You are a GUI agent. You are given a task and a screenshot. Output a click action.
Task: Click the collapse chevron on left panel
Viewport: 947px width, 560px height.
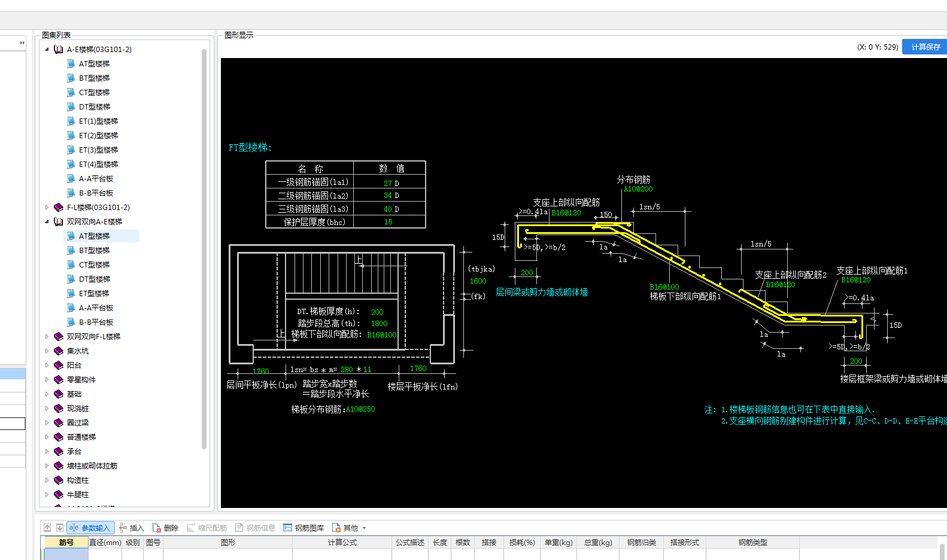[x=22, y=42]
